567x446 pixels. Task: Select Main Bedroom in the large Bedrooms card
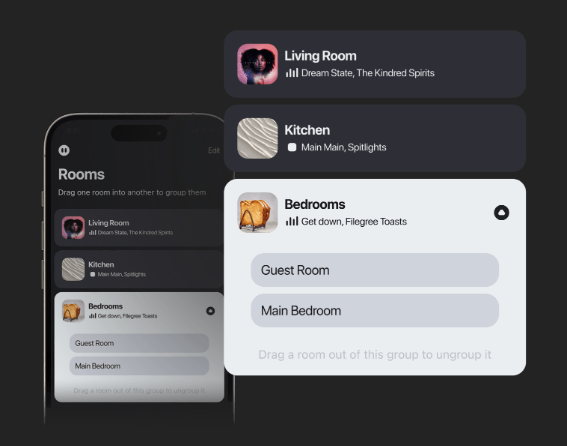click(x=375, y=311)
